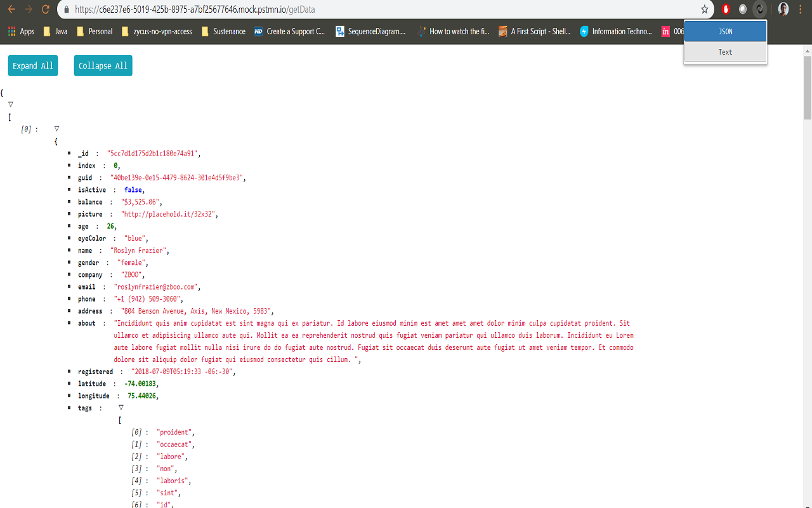Collapse the root object triangle
Image resolution: width=812 pixels, height=508 pixels.
click(11, 104)
